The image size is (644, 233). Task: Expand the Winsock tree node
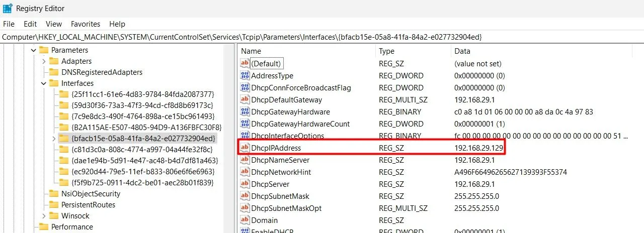pyautogui.click(x=44, y=216)
